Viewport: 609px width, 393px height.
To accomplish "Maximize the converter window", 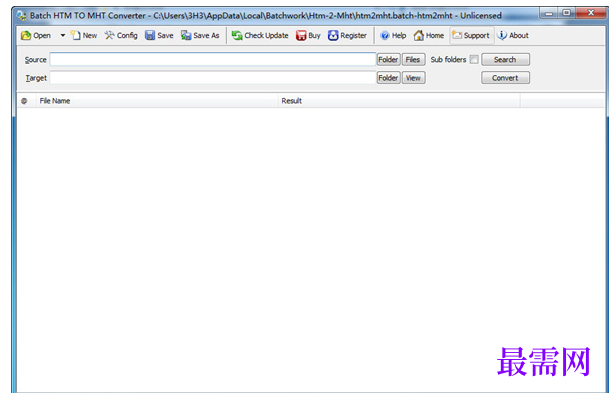I will 567,13.
